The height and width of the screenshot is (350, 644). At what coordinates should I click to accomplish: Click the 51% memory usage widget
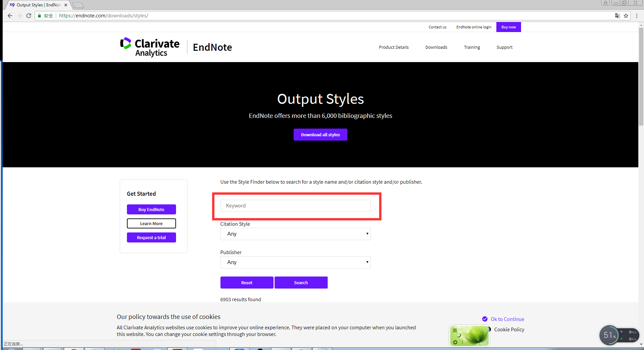pyautogui.click(x=609, y=335)
